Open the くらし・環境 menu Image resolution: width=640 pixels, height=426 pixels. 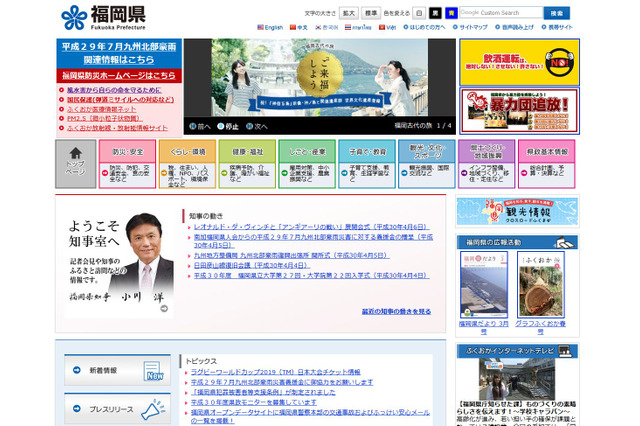pos(187,152)
